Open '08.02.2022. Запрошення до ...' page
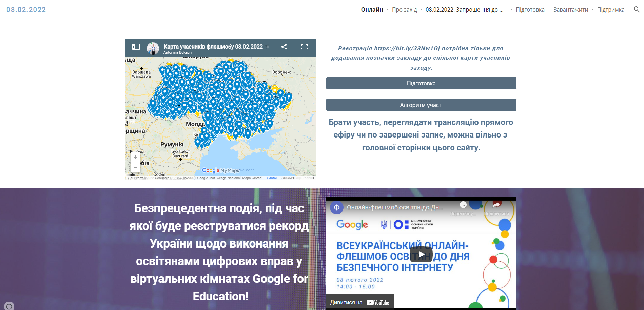This screenshot has height=310, width=644. (464, 10)
